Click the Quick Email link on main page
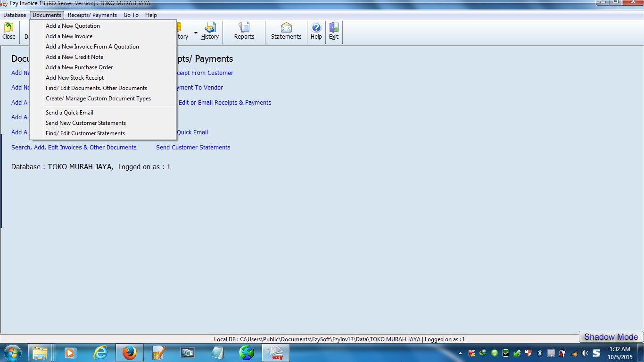Viewport: 644px width, 362px height. (192, 132)
